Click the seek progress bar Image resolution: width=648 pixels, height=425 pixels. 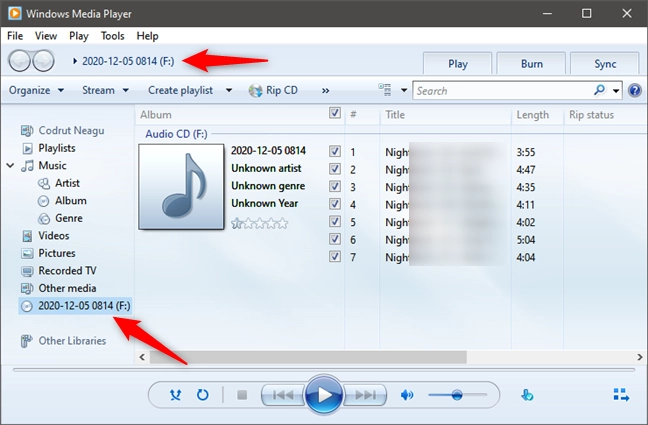(x=324, y=370)
